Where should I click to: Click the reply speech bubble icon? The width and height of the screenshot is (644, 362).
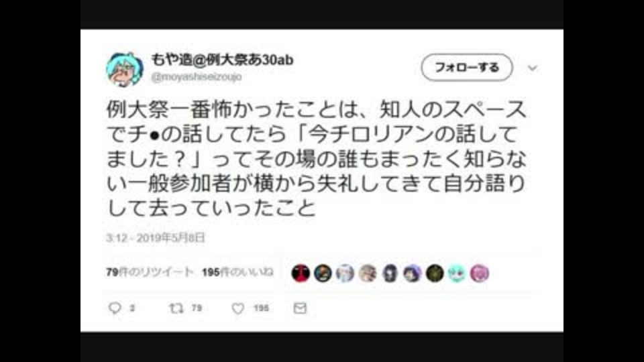[115, 308]
